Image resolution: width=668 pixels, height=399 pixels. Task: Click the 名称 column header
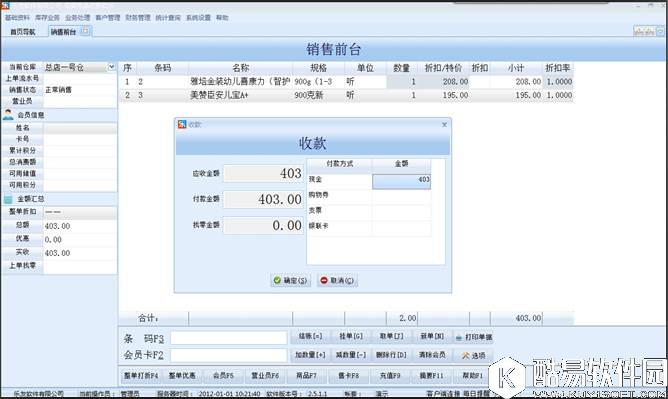point(240,68)
